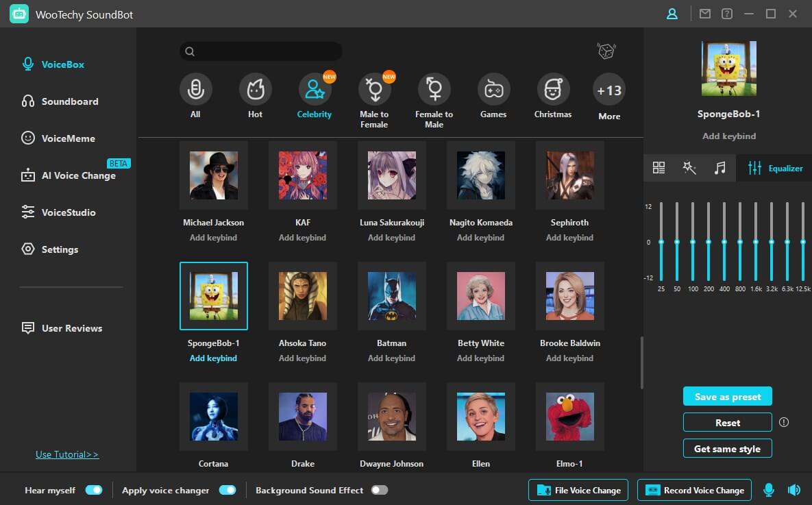This screenshot has width=812, height=505.
Task: Mute the microphone icon in bottom bar
Action: (769, 490)
